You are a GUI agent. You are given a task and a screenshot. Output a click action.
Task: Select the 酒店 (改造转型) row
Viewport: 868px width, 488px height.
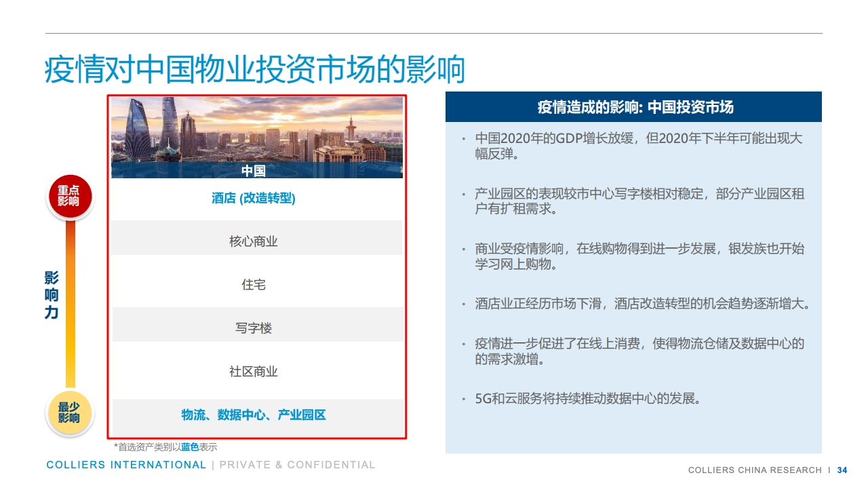click(257, 198)
